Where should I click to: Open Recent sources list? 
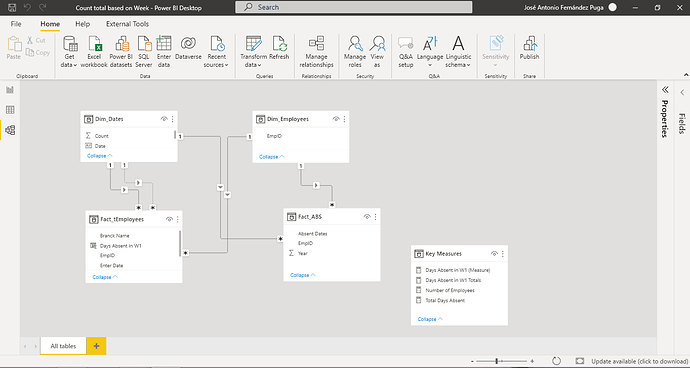216,52
